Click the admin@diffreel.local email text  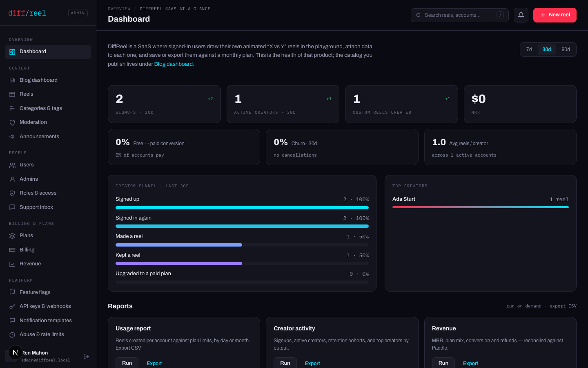(x=46, y=360)
